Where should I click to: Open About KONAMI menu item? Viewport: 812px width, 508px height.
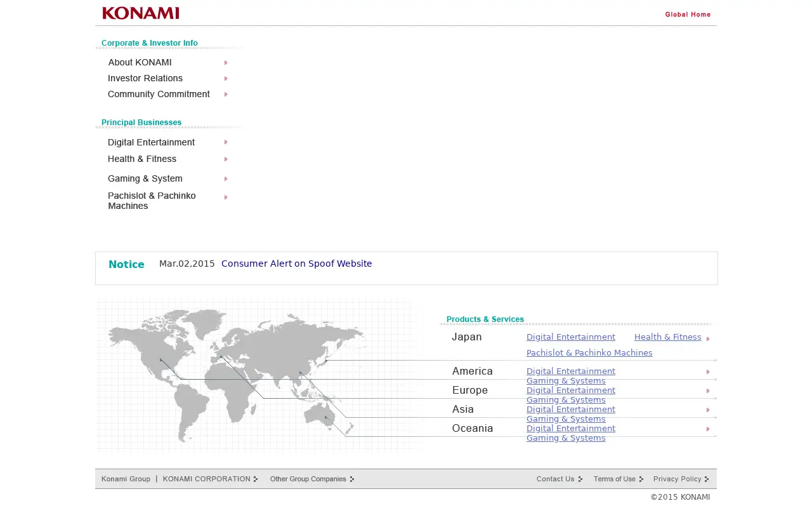point(140,62)
